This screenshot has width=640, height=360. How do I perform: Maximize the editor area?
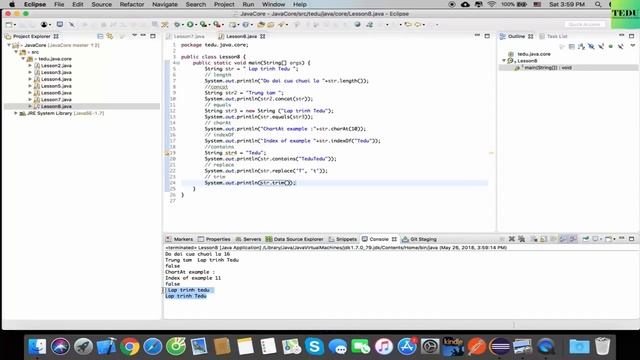pyautogui.click(x=487, y=36)
